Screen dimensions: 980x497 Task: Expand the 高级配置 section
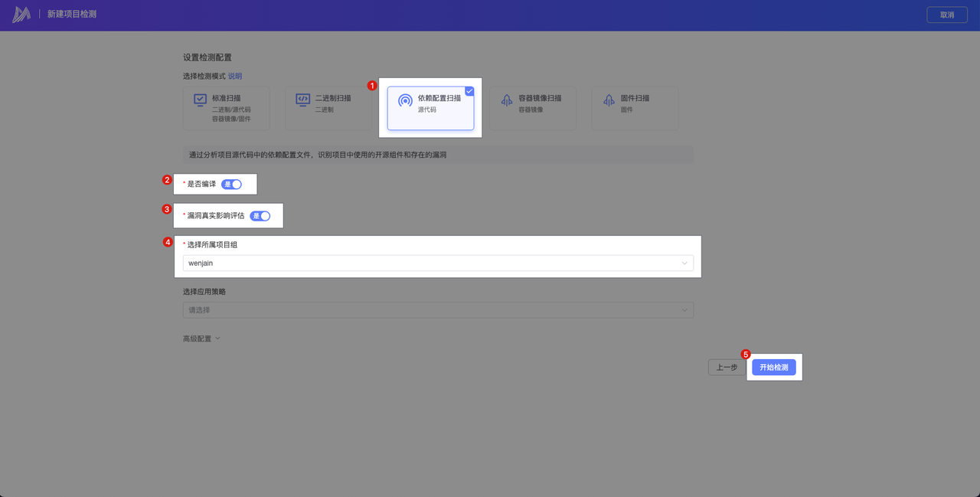(201, 338)
